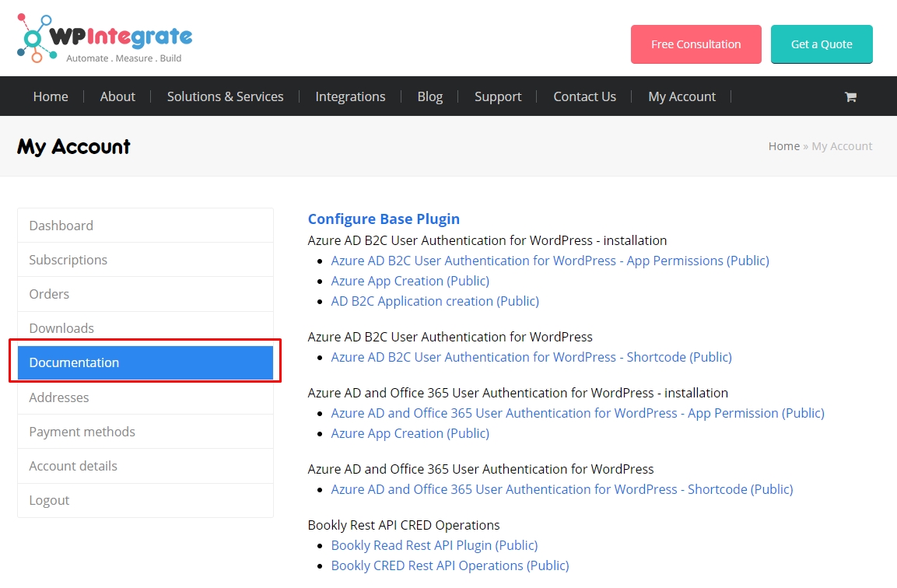Open Bookly Read Rest API Plugin link

click(x=434, y=546)
